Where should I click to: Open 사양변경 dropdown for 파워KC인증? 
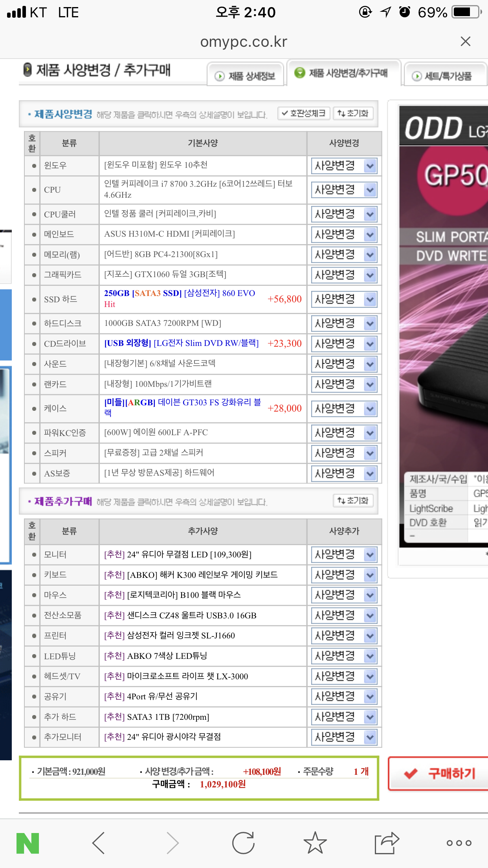(344, 433)
